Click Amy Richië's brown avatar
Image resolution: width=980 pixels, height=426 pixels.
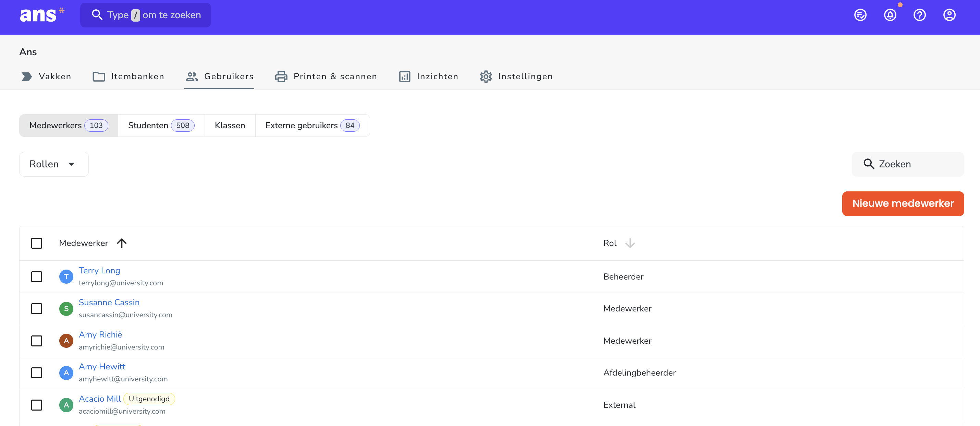[x=66, y=341]
